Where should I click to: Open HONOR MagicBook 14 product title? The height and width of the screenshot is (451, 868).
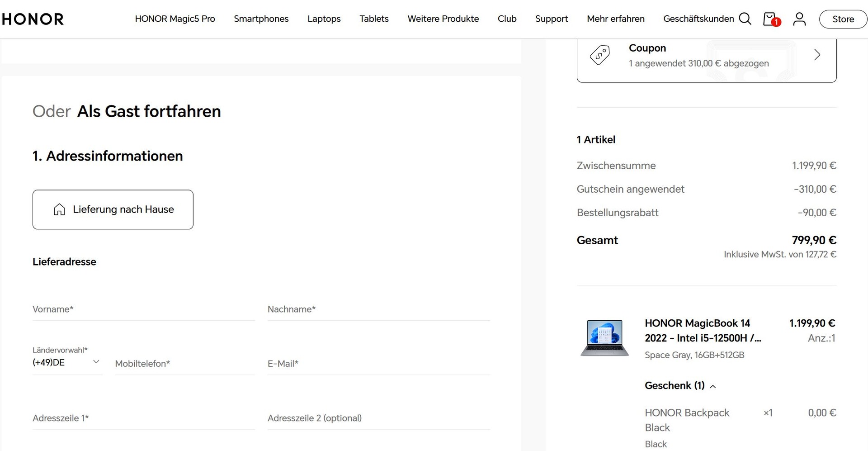click(703, 331)
